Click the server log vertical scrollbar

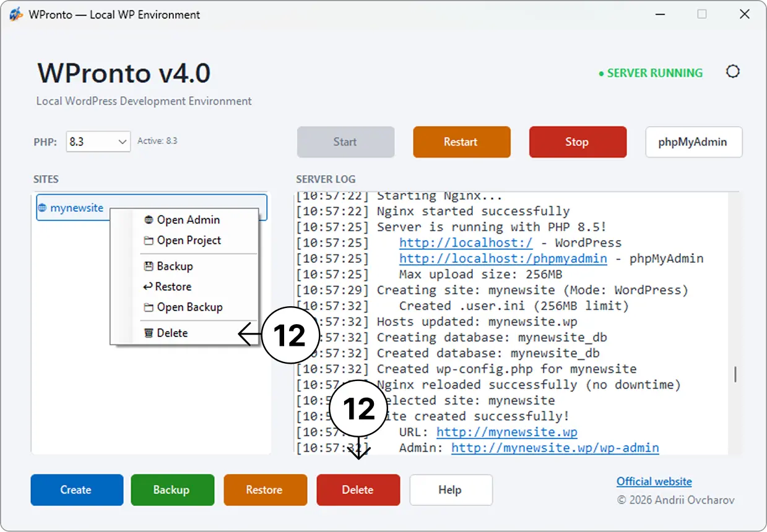[735, 375]
